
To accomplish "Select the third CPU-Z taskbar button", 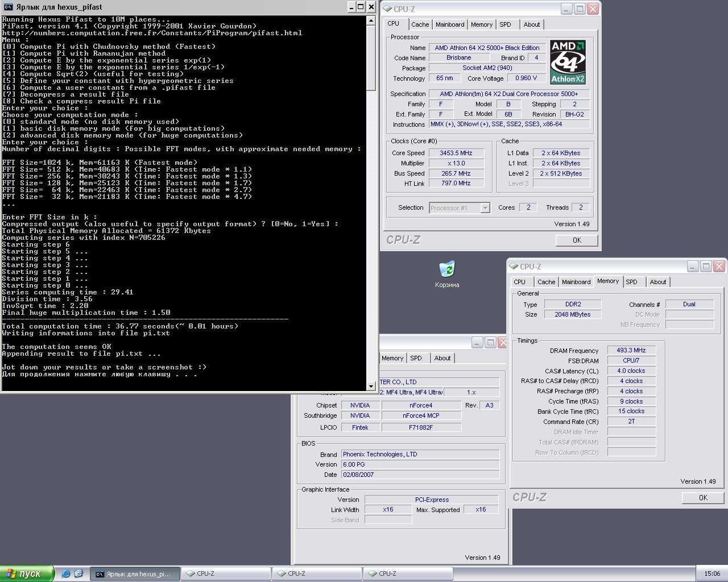I will click(x=408, y=573).
